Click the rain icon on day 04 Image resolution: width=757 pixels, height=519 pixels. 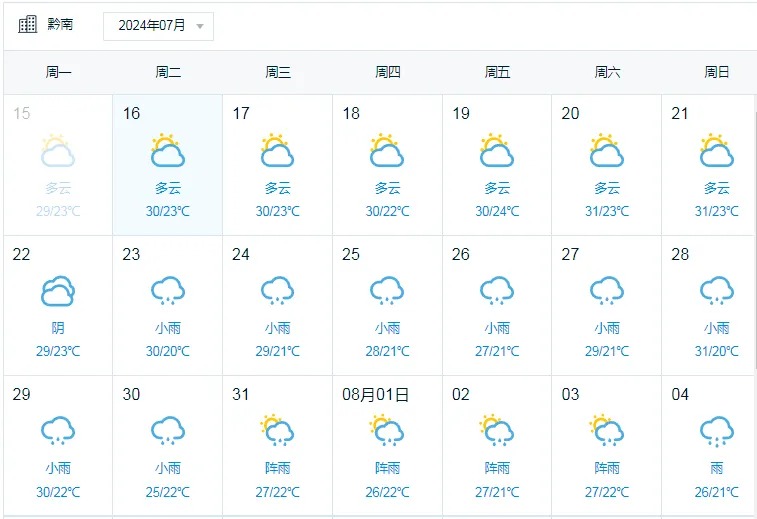[716, 431]
